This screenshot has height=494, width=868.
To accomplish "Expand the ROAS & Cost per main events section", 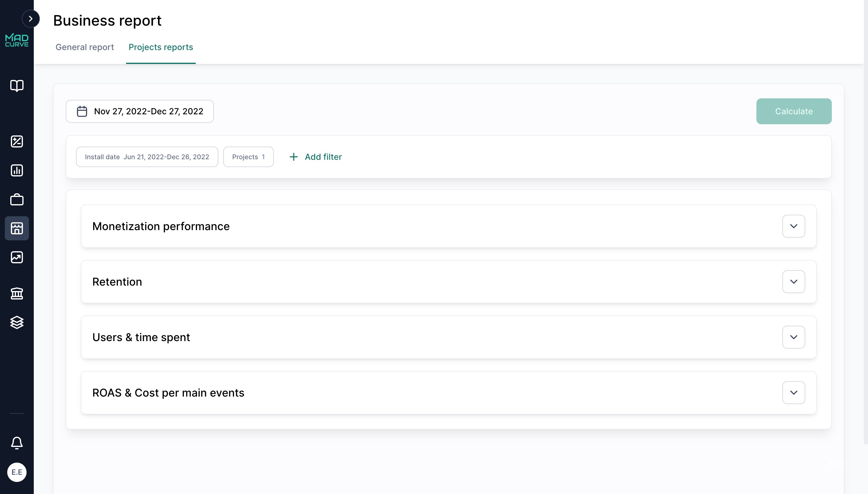I will click(x=794, y=392).
